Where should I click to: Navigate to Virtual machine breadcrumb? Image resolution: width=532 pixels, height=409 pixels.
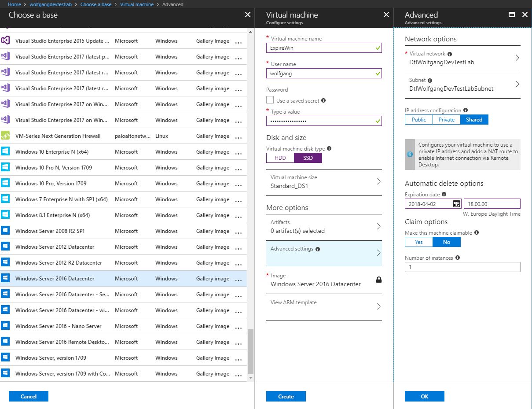[137, 4]
